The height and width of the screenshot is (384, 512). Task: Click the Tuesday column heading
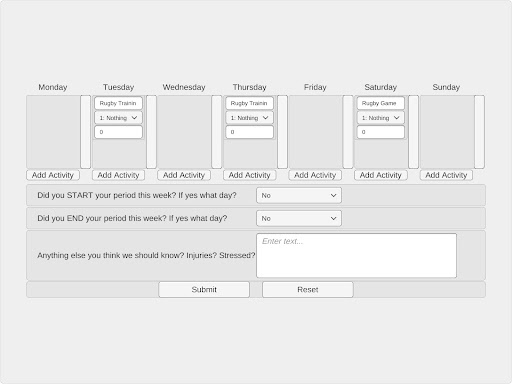pyautogui.click(x=118, y=87)
